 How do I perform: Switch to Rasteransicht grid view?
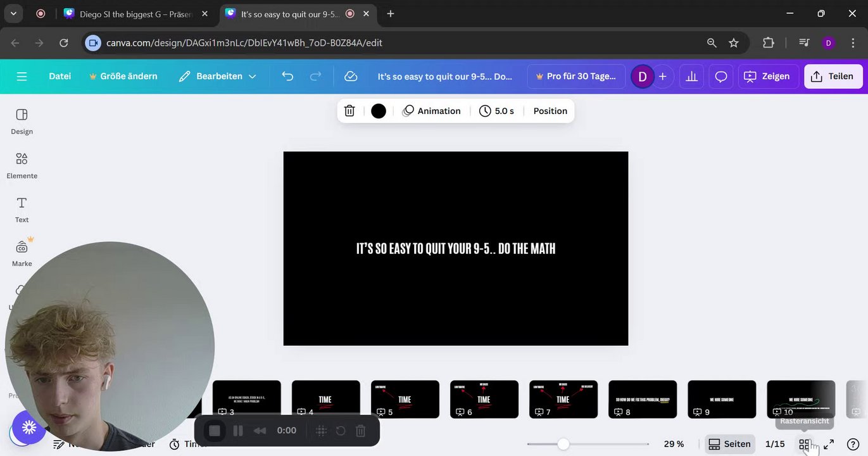pos(805,445)
